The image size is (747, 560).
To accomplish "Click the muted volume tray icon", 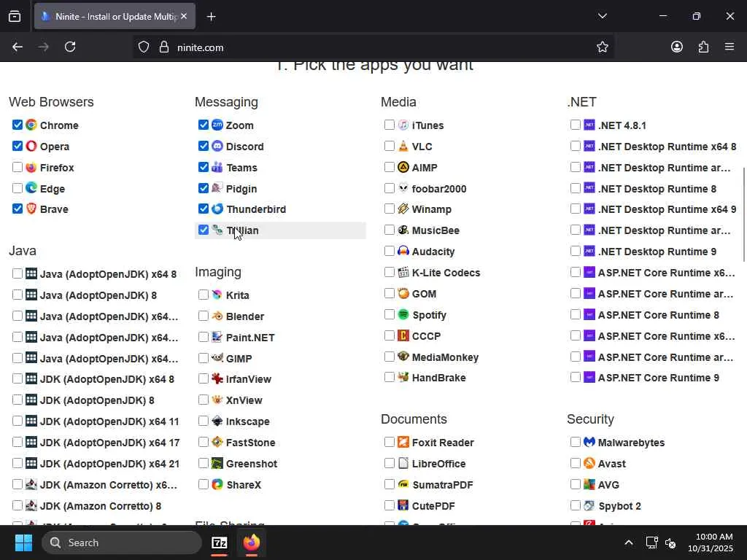I will pyautogui.click(x=670, y=542).
